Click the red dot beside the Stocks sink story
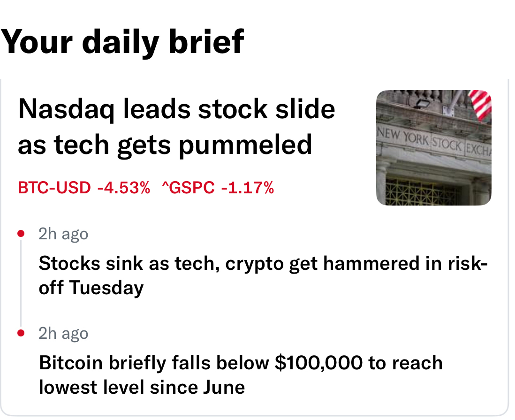Image resolution: width=515 pixels, height=420 pixels. click(21, 233)
